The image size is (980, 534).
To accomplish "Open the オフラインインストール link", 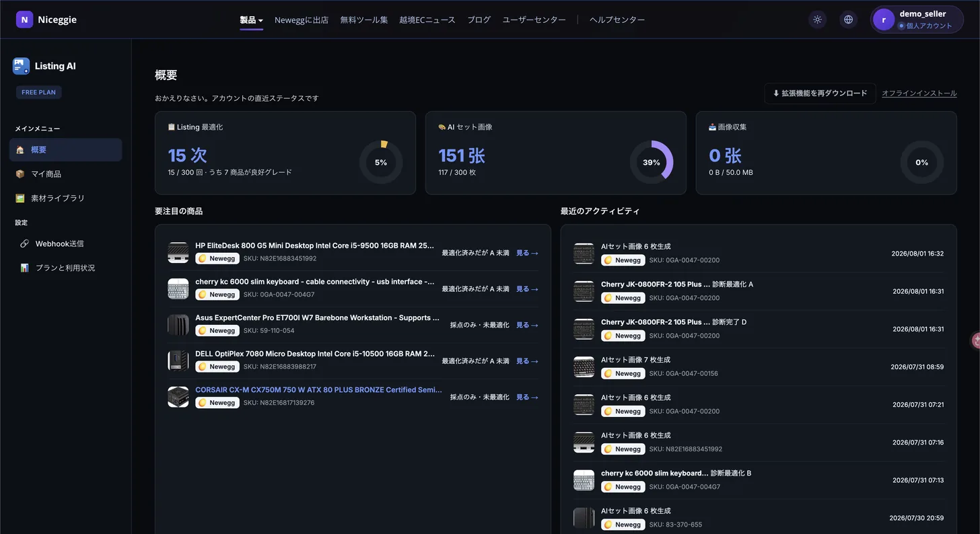I will [x=919, y=93].
